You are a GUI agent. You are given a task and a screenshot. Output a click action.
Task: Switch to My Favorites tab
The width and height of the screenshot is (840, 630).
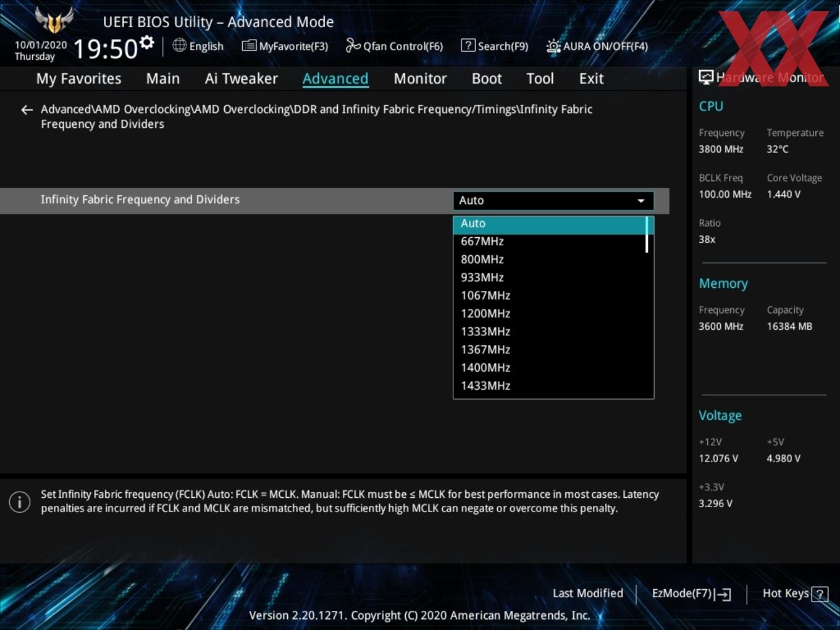click(78, 78)
